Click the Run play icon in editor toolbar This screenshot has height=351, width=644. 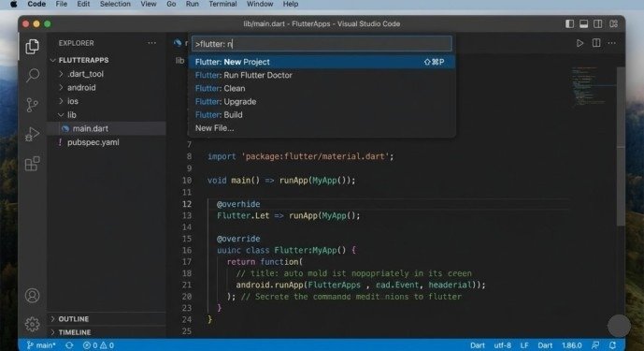pyautogui.click(x=580, y=43)
